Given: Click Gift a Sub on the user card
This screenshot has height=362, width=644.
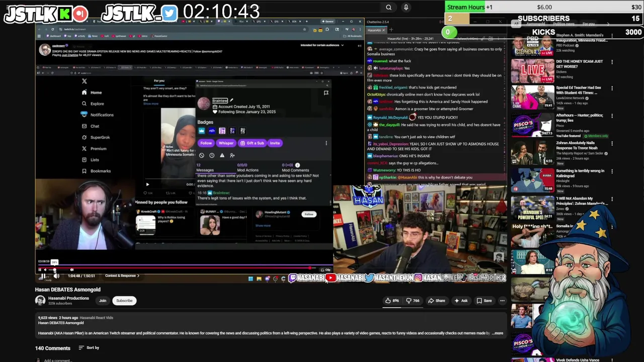Looking at the screenshot, I should (252, 143).
